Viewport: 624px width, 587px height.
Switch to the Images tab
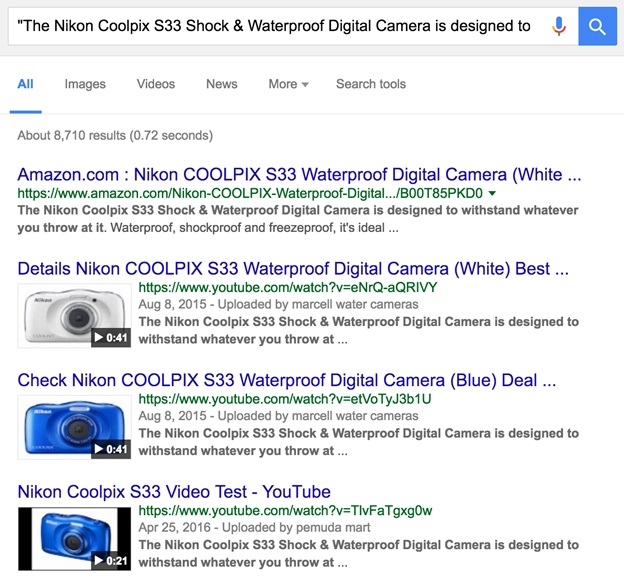point(85,84)
